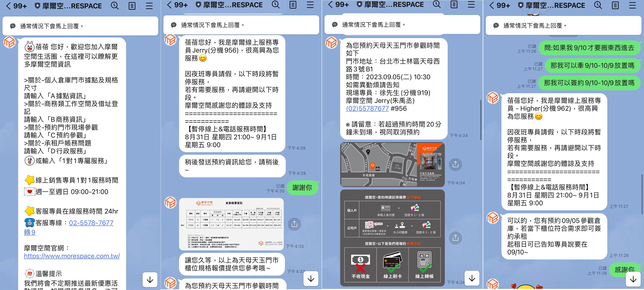
Task: Open the signing items reminder image
Action: [x=392, y=238]
